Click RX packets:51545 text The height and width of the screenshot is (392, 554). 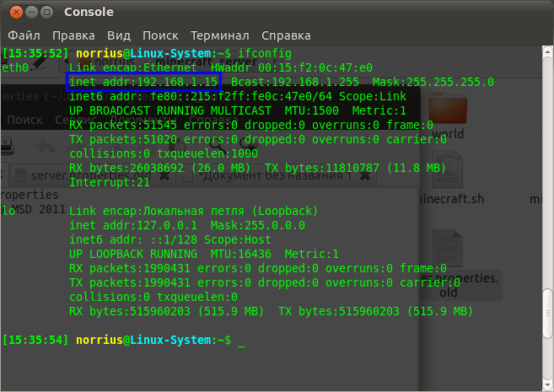tap(123, 125)
